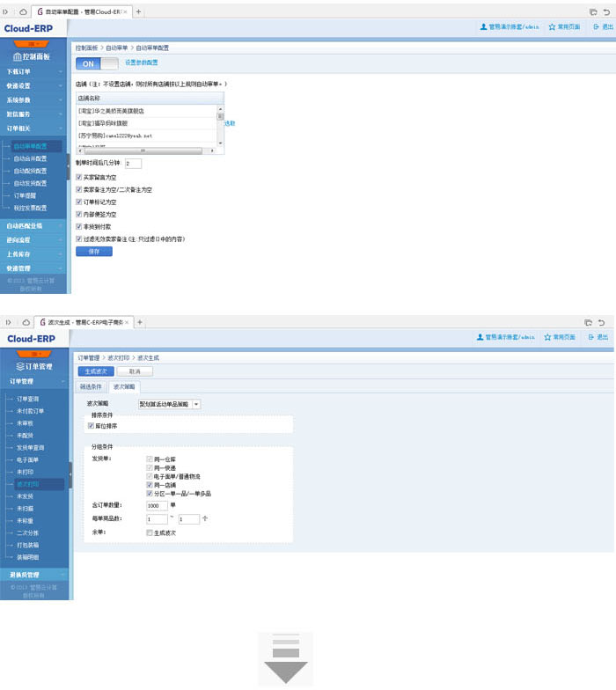
Task: Switch to the 波次策略 tab
Action: pyautogui.click(x=124, y=387)
